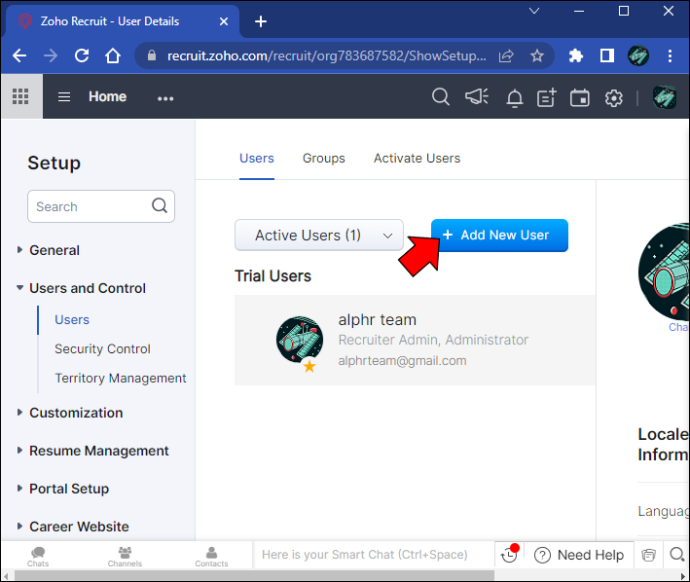Go to the browser home page icon
Image resolution: width=690 pixels, height=582 pixels.
(113, 56)
